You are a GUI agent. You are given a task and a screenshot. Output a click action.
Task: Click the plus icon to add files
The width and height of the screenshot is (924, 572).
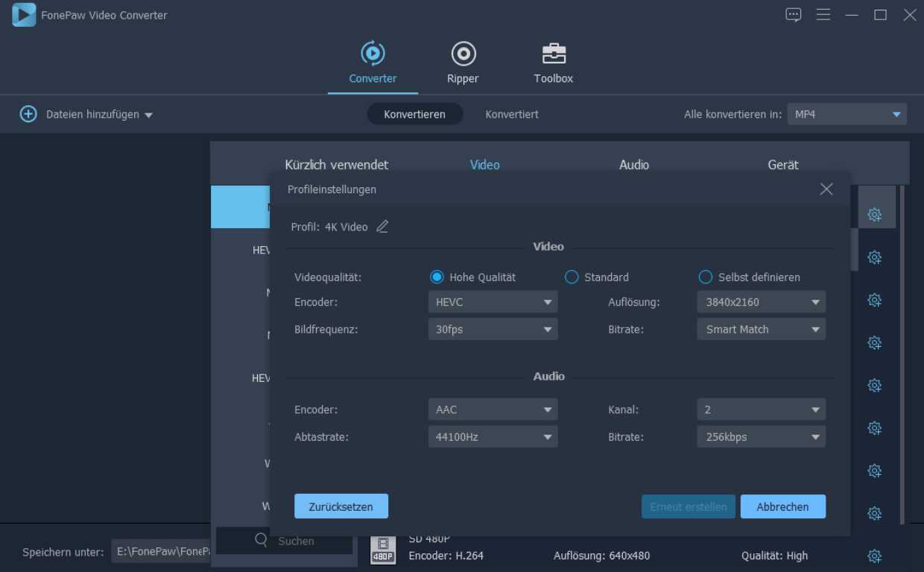point(28,114)
